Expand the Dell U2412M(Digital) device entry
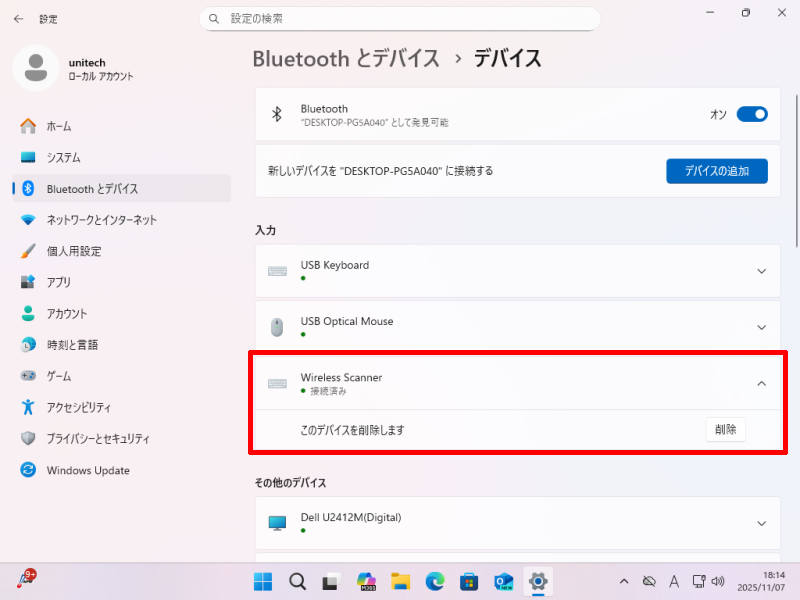 coord(761,523)
